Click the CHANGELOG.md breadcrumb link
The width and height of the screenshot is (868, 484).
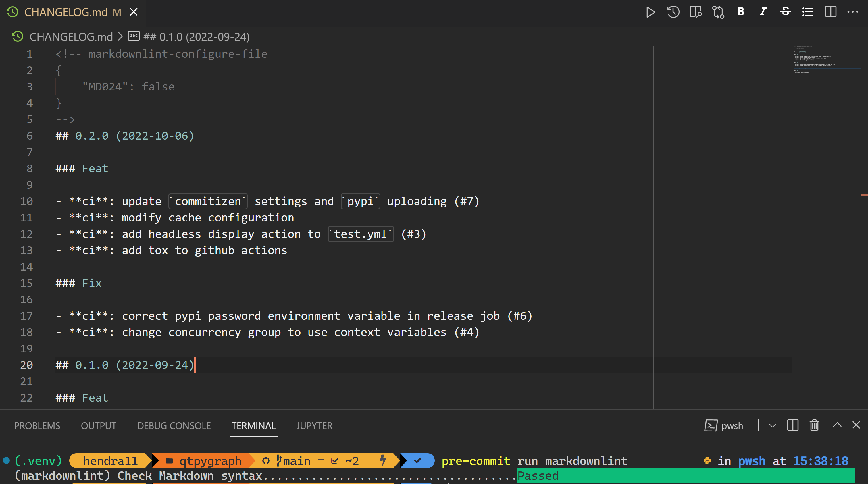[71, 37]
